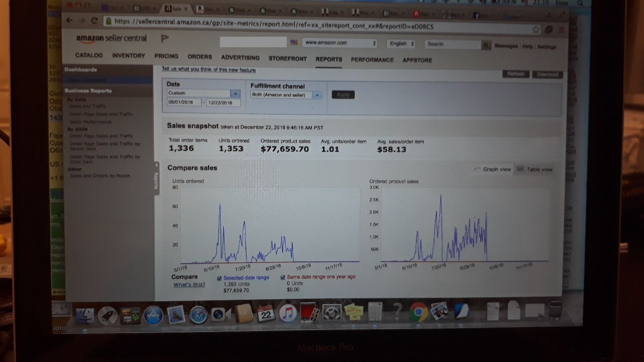Click the search magnifier button
The image size is (644, 362).
pos(486,45)
